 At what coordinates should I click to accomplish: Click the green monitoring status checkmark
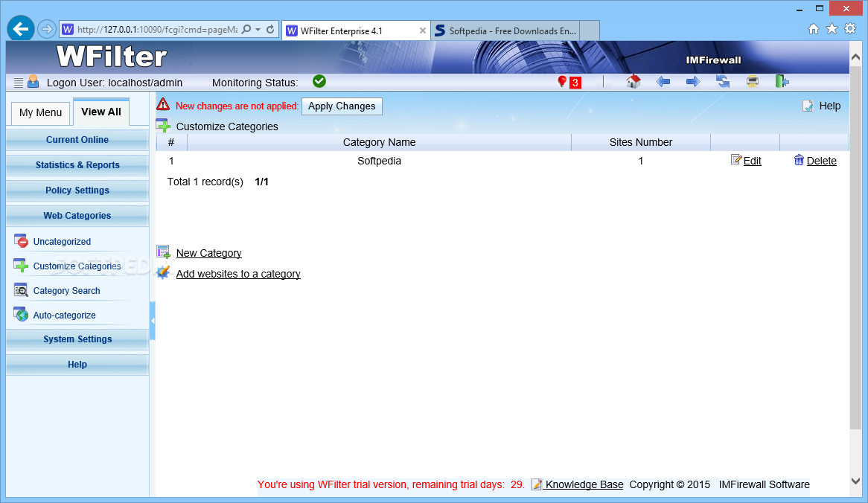pos(319,81)
